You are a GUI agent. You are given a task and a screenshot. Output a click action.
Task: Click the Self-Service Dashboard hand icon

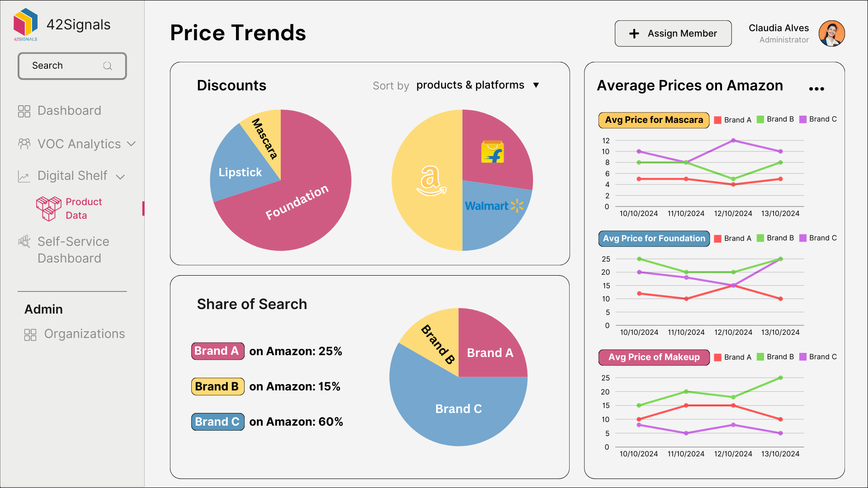(x=24, y=241)
